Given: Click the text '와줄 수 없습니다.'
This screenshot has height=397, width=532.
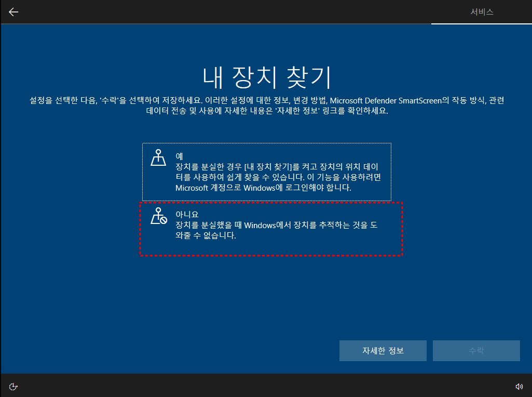Looking at the screenshot, I should click(206, 235).
